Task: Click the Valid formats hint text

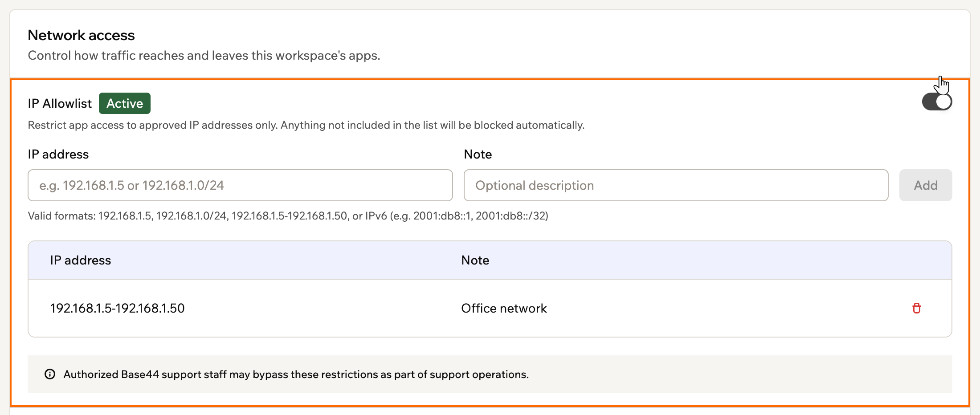Action: (x=288, y=216)
